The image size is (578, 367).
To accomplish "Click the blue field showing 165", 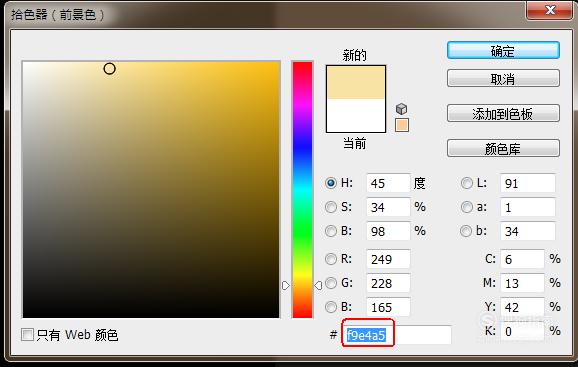I will pyautogui.click(x=388, y=307).
